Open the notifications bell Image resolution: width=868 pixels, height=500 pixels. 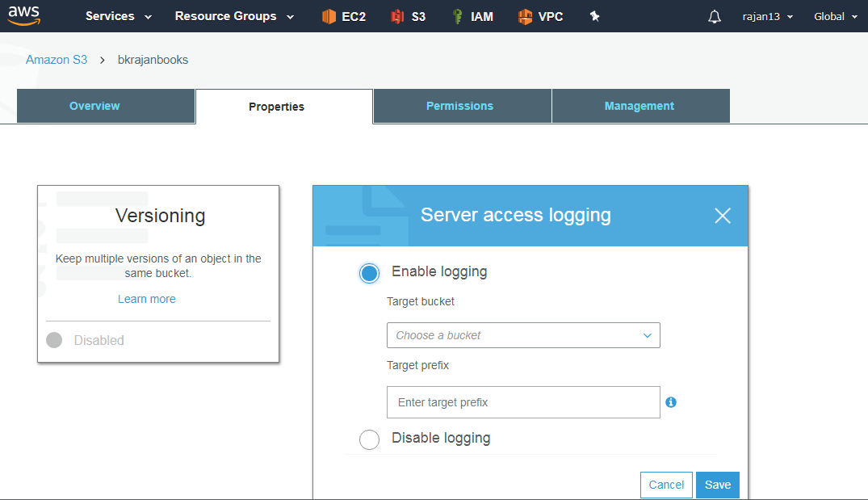(x=714, y=15)
